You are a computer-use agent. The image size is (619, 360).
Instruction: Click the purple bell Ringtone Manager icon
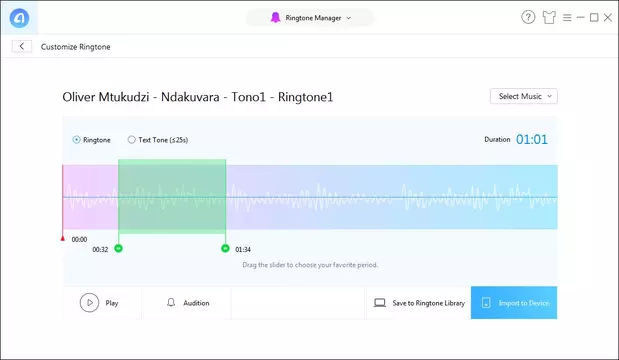coord(275,18)
